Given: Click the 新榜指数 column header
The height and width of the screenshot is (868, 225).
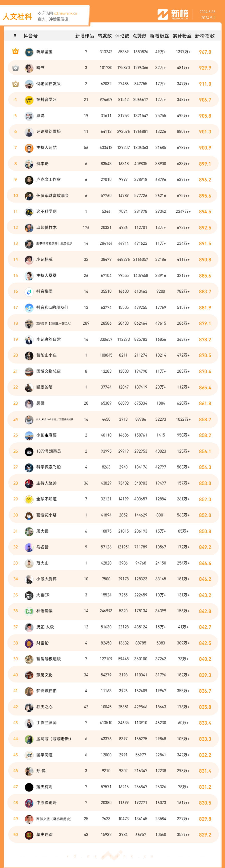Looking at the screenshot, I should (x=205, y=36).
